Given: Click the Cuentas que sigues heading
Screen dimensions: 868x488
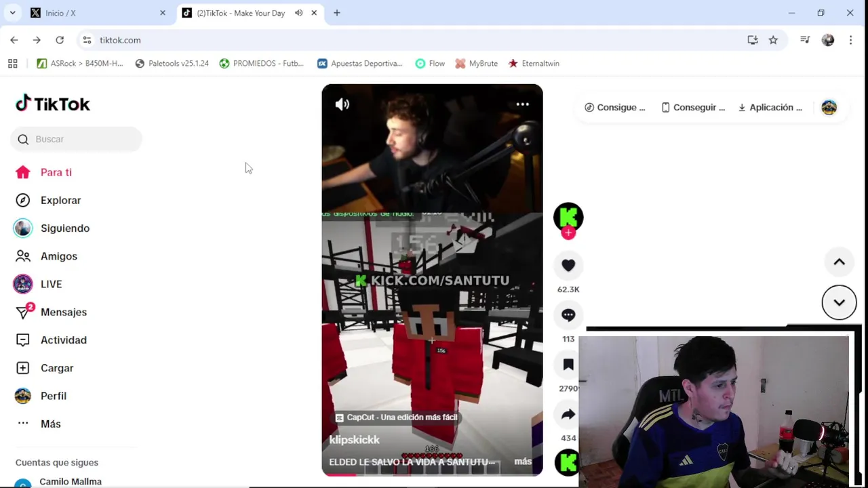Looking at the screenshot, I should click(x=57, y=462).
